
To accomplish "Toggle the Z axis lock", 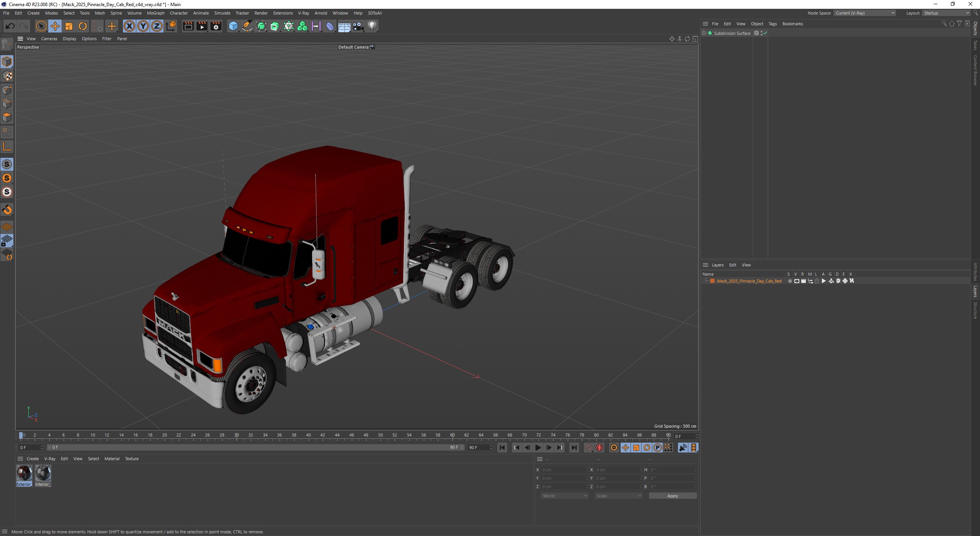I will point(157,26).
